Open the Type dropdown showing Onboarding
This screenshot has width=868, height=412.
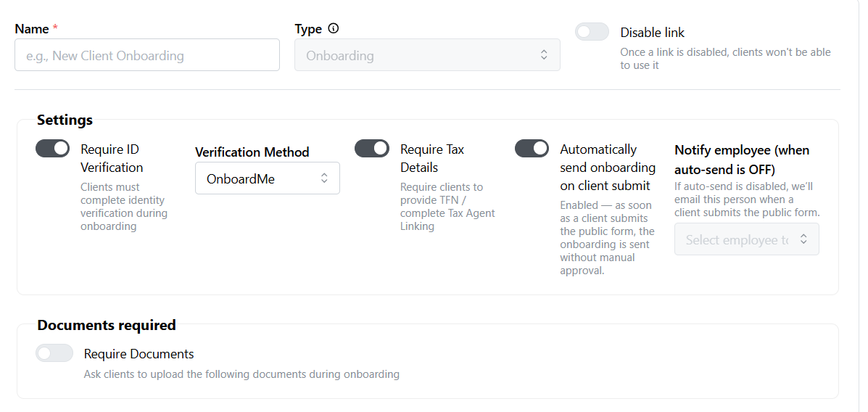coord(426,55)
